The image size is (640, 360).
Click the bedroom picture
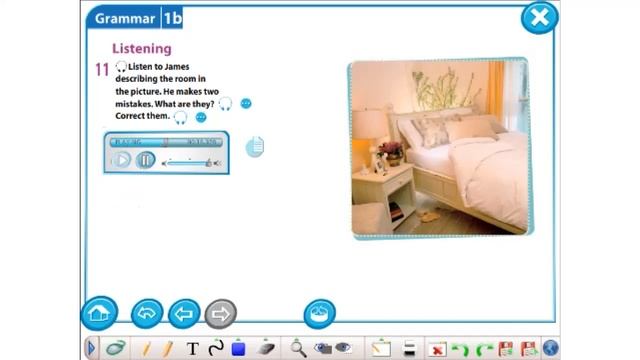(x=440, y=149)
